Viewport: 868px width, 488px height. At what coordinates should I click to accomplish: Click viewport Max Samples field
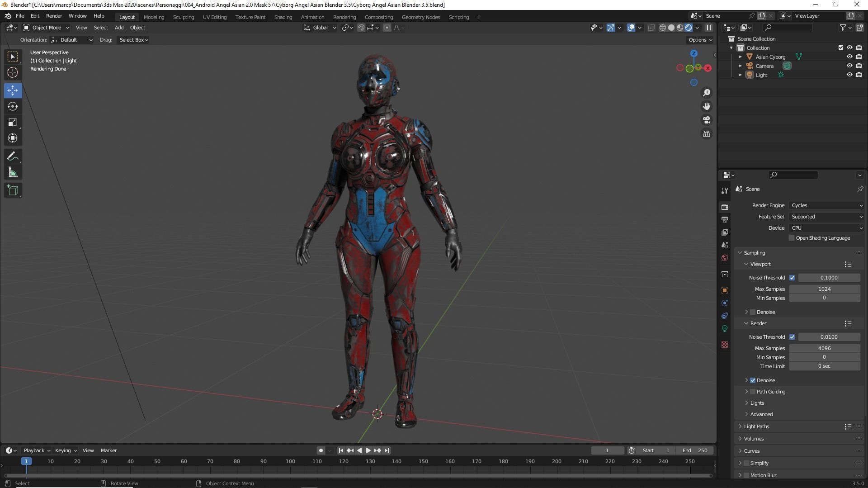coord(825,289)
